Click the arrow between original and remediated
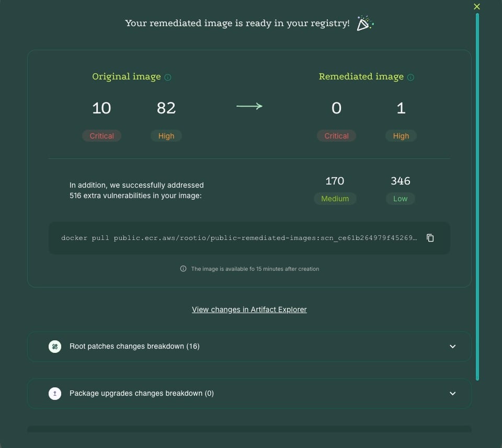Viewport: 502px width, 448px height. click(x=249, y=107)
